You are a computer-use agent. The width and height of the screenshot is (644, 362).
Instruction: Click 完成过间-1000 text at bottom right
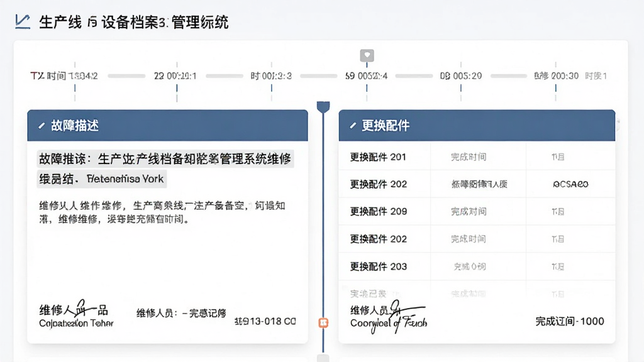pyautogui.click(x=570, y=321)
